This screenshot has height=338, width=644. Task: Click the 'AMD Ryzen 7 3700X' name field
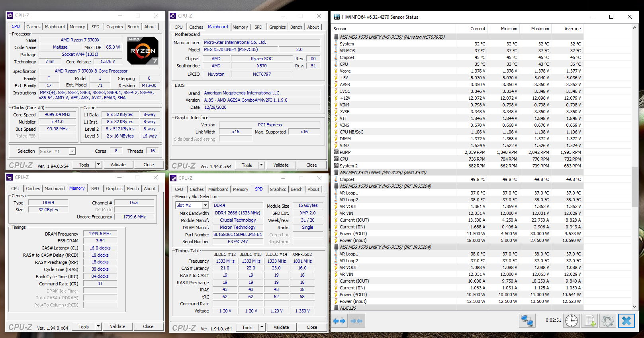click(x=80, y=40)
